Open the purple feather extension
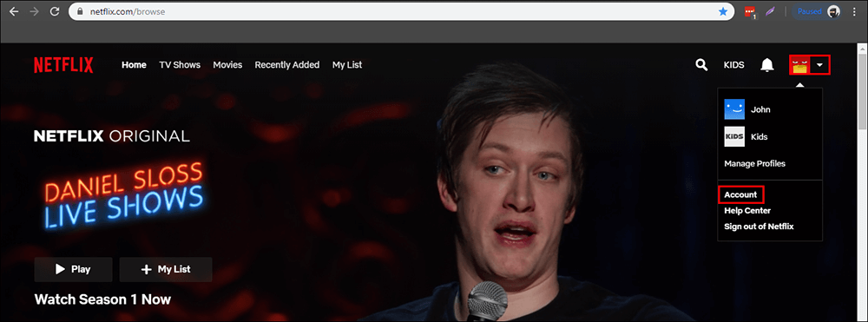This screenshot has width=868, height=322. 770,11
